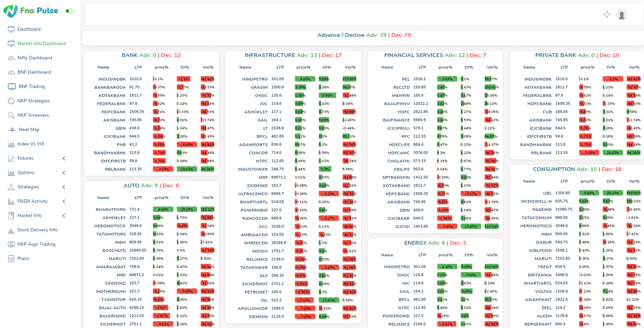The height and width of the screenshot is (328, 644).
Task: Click the Dashboard monitor icon
Action: coord(11,29)
